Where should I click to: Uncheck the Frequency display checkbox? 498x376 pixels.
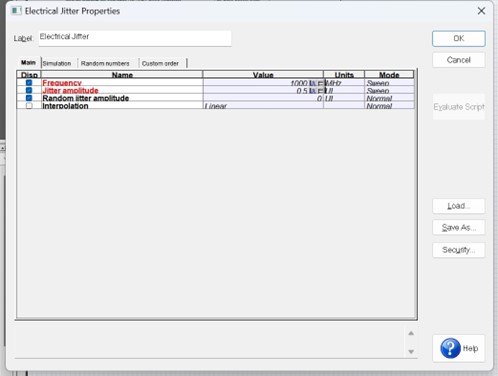pyautogui.click(x=29, y=83)
